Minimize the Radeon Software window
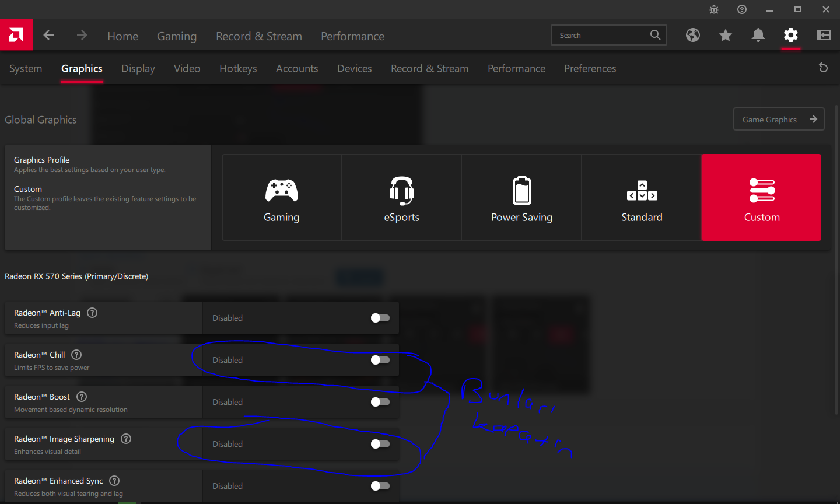840x504 pixels. coord(770,9)
